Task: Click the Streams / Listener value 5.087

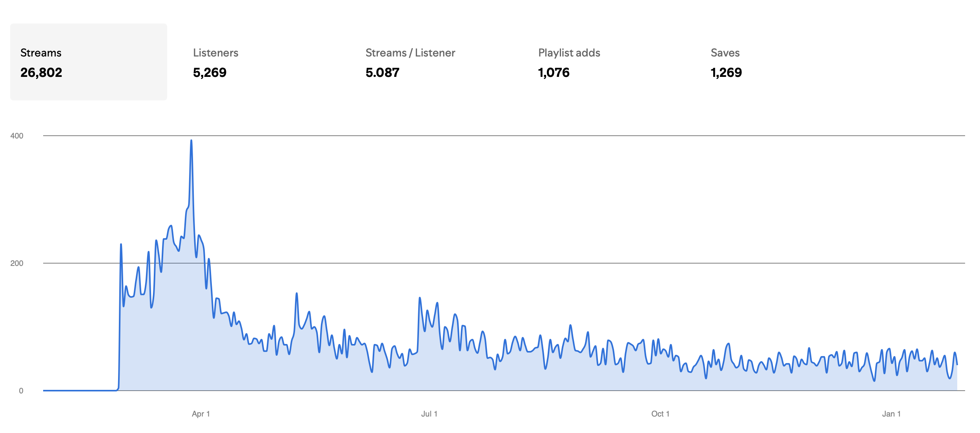Action: (383, 73)
